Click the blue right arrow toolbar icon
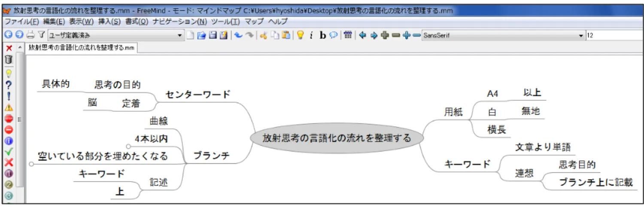Image resolution: width=644 pixels, height=207 pixels. coord(374,36)
